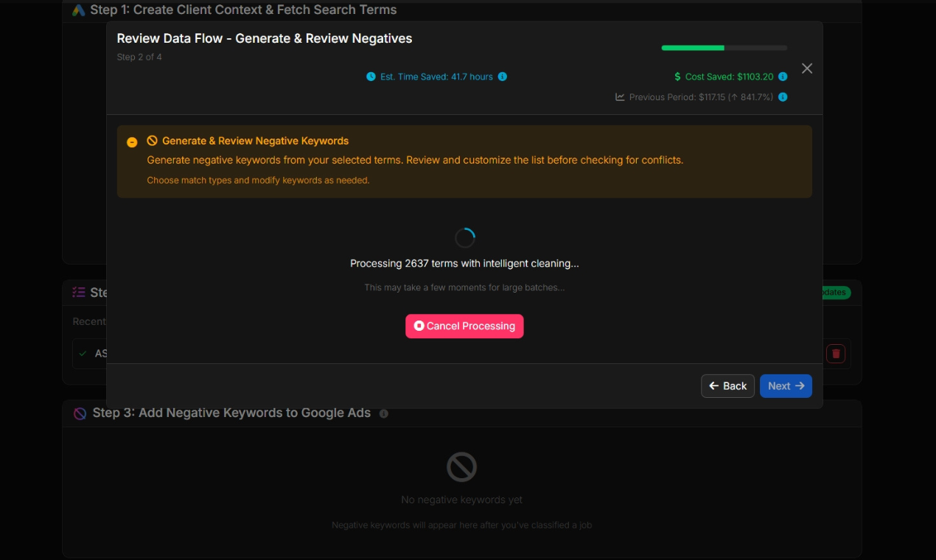The image size is (936, 560).
Task: Click the green dollar sign icon
Action: click(x=677, y=77)
